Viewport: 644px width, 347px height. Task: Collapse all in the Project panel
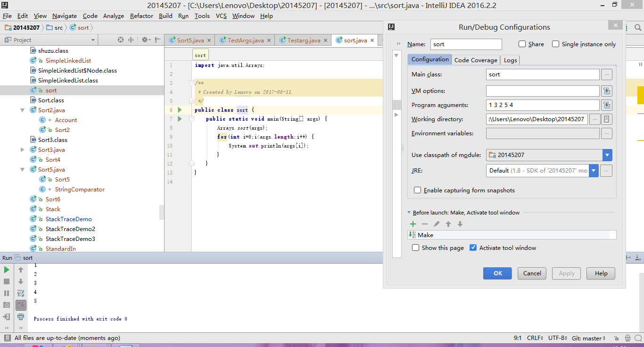[x=131, y=40]
